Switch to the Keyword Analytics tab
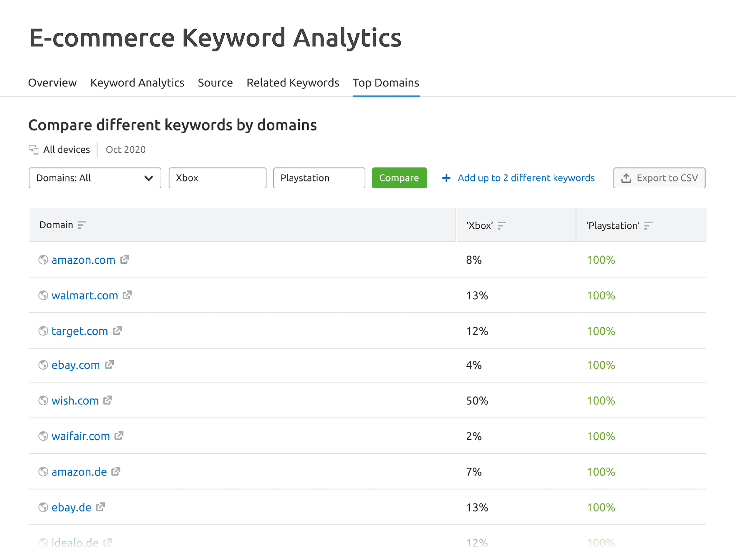The width and height of the screenshot is (736, 560). 137,83
